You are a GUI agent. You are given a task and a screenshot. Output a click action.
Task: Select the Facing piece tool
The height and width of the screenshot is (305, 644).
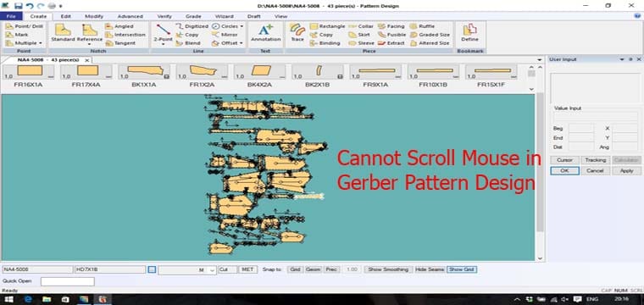pos(391,26)
